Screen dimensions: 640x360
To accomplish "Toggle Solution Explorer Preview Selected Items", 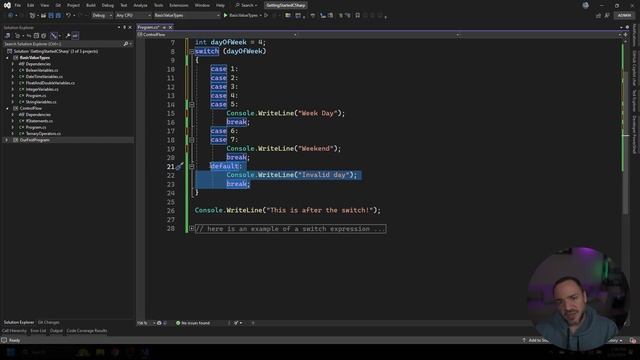I will click(x=75, y=36).
